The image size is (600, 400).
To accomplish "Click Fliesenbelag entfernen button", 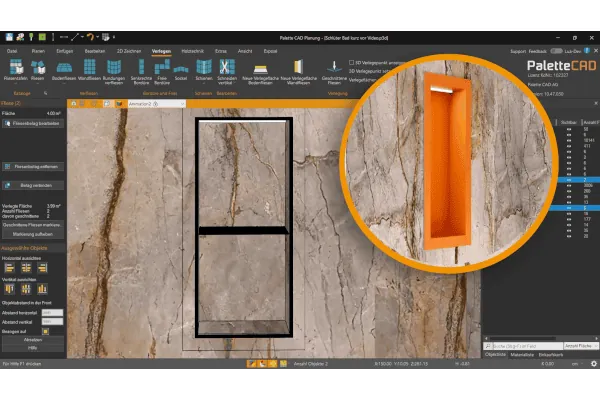I will [33, 167].
